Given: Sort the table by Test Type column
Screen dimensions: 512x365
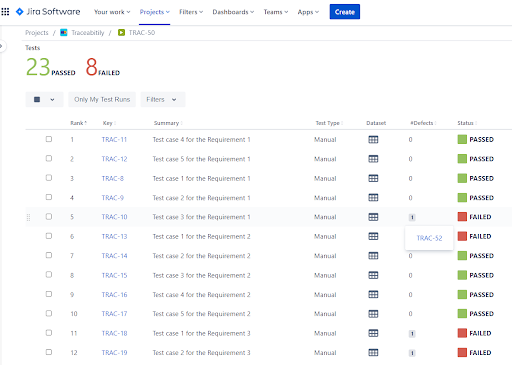Looking at the screenshot, I should click(329, 123).
